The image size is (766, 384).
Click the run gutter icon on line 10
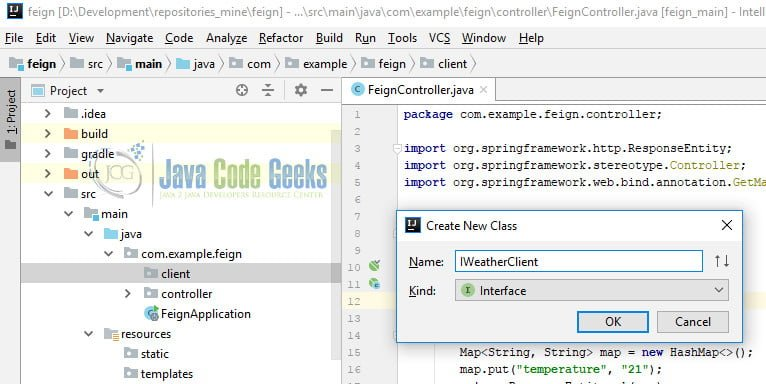coord(375,266)
